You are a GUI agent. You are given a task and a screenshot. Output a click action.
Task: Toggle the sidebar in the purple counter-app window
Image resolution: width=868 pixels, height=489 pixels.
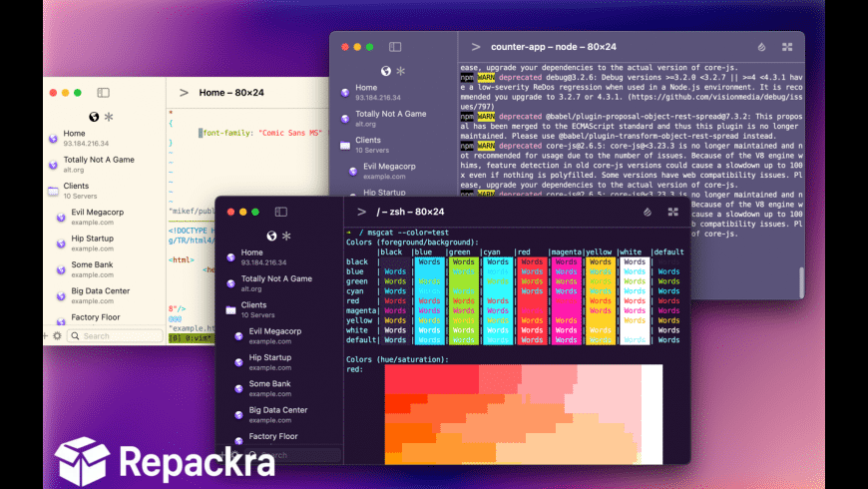tap(395, 47)
